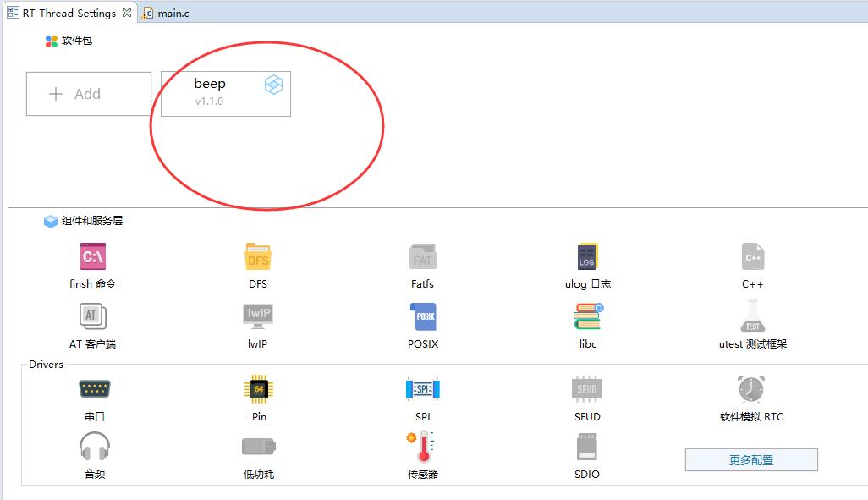Click the 'DFS' label text
Image resolution: width=868 pixels, height=500 pixels.
258,284
